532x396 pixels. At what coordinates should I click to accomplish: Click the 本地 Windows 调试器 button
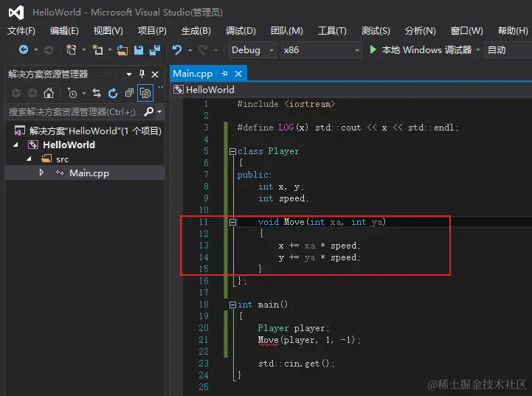pos(426,50)
